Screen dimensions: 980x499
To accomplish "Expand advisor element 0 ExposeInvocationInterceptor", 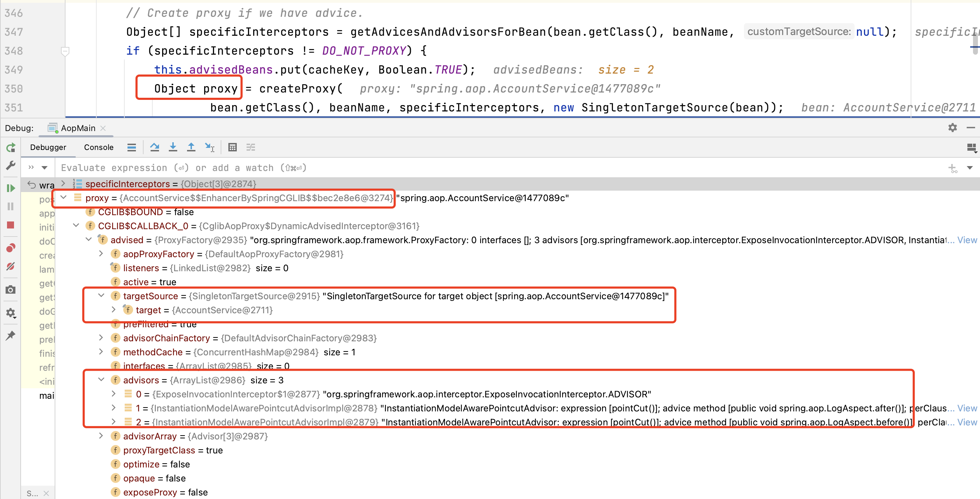I will (x=114, y=394).
